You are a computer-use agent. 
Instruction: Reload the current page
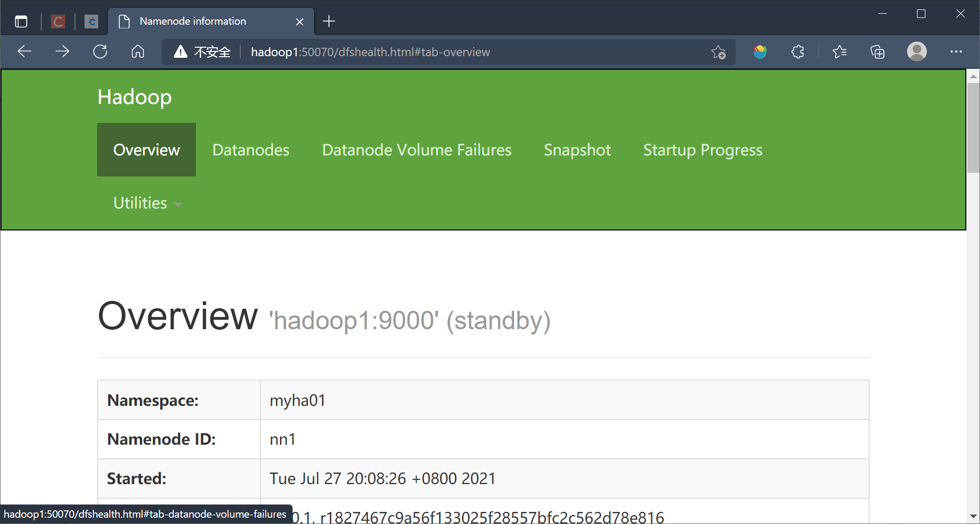point(100,51)
